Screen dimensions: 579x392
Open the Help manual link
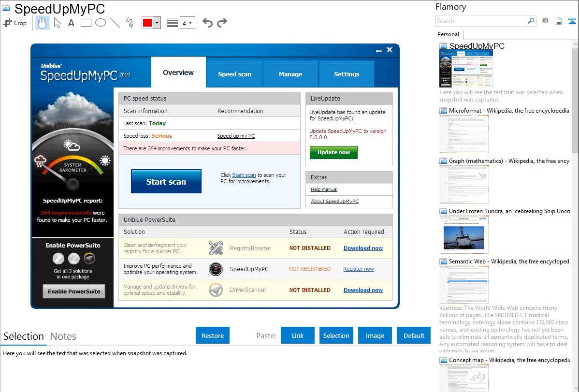324,189
